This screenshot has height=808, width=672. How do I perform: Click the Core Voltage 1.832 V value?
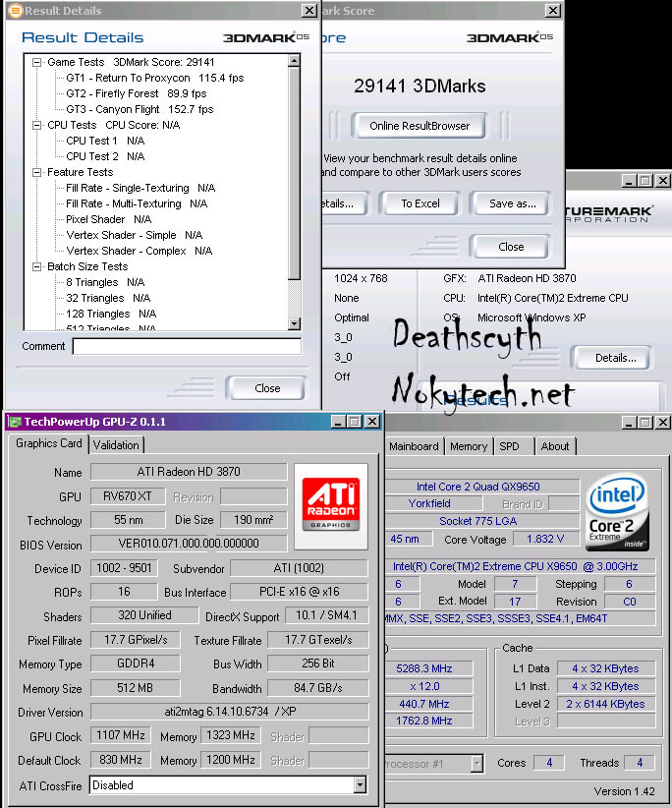[546, 539]
